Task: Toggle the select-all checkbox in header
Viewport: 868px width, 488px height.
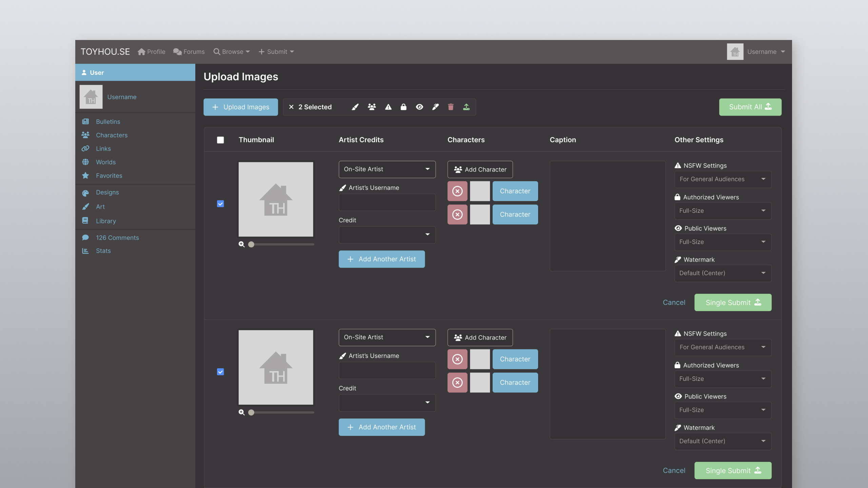Action: tap(220, 140)
